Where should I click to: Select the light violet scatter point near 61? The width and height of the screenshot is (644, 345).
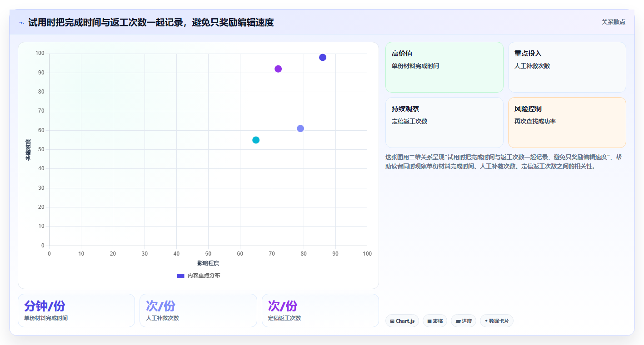(300, 128)
